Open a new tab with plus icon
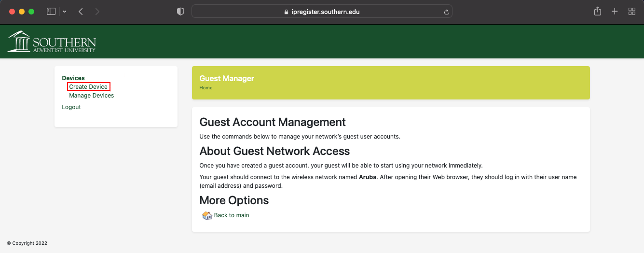Screen dimensions: 644x253 pyautogui.click(x=615, y=12)
